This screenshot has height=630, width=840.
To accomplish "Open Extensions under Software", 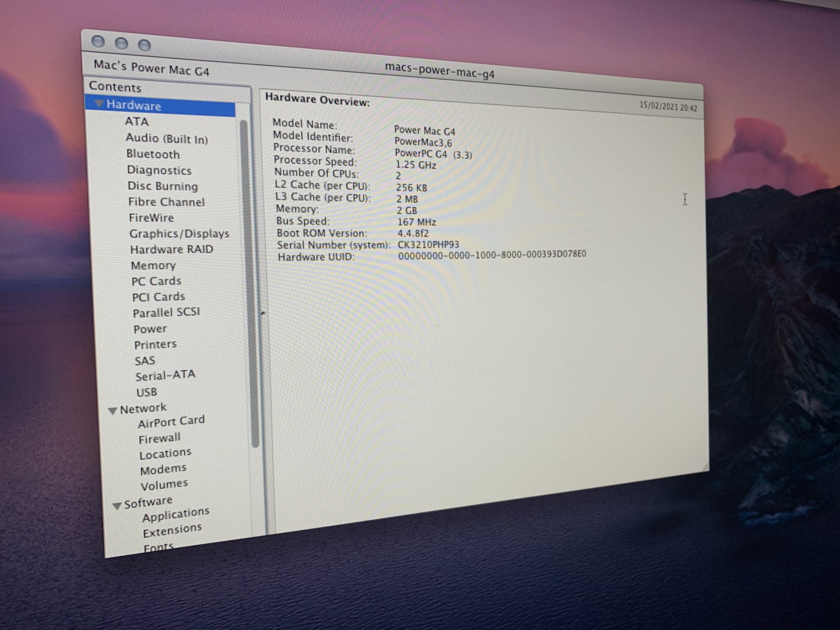I will tap(172, 530).
